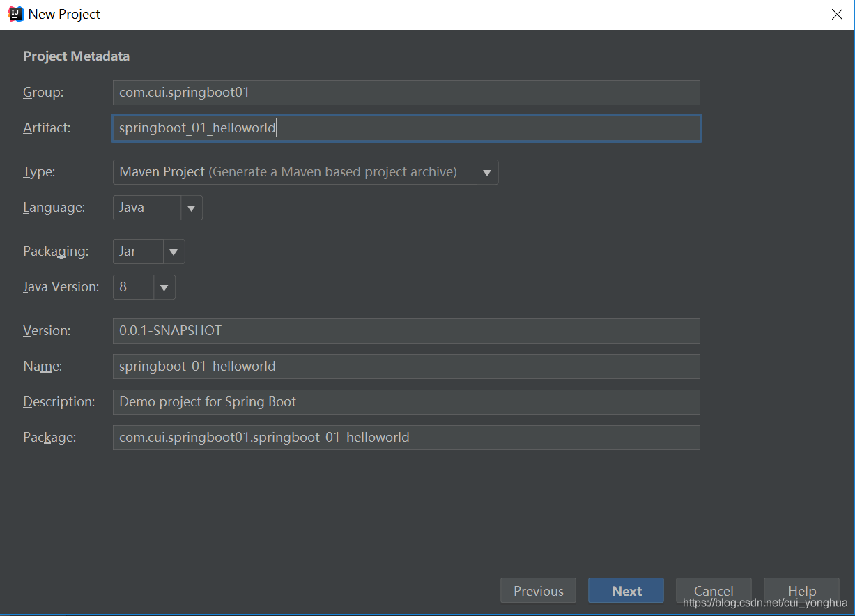Expand the Language dropdown arrow
This screenshot has width=855, height=616.
click(x=191, y=208)
